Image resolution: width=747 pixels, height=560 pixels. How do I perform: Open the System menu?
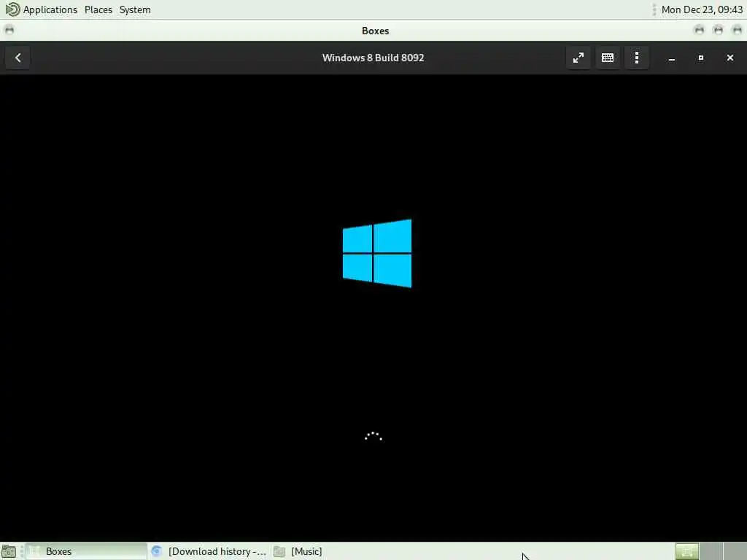135,9
